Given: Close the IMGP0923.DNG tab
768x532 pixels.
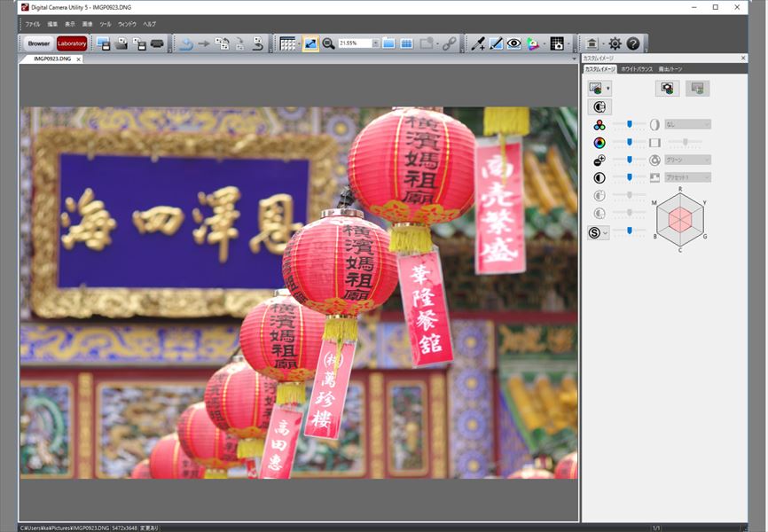Looking at the screenshot, I should (x=78, y=59).
